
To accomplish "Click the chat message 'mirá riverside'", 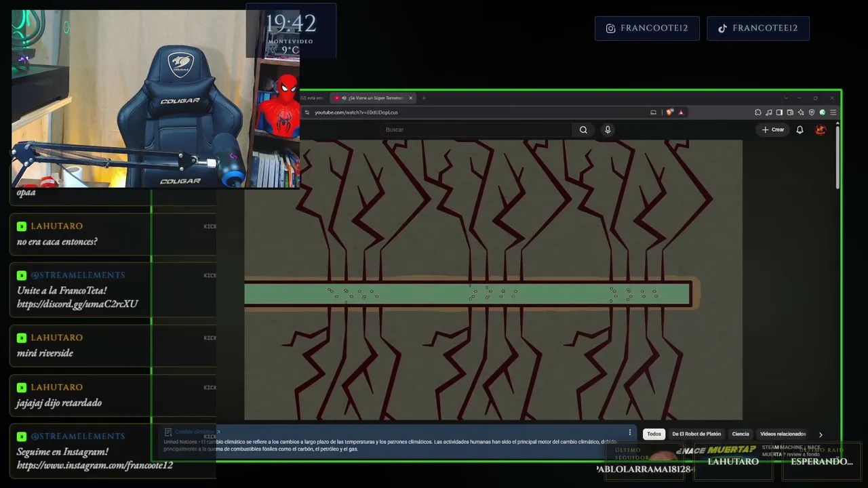I will click(45, 353).
